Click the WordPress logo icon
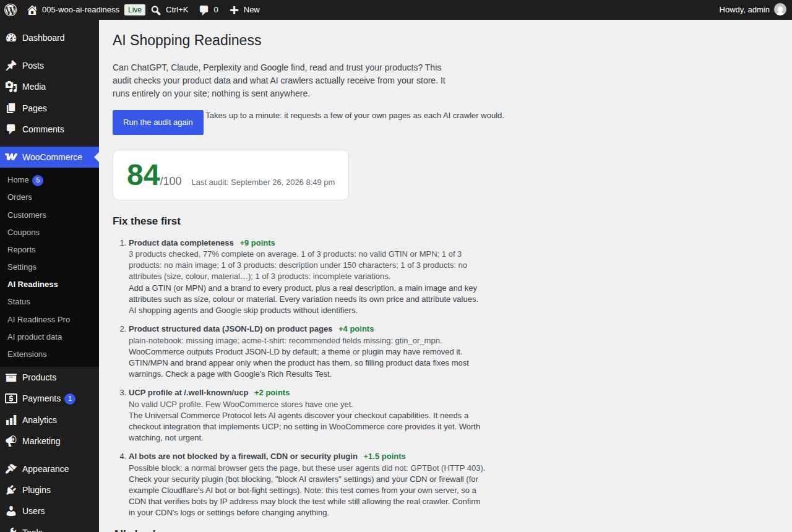Image resolution: width=792 pixels, height=532 pixels. point(11,10)
